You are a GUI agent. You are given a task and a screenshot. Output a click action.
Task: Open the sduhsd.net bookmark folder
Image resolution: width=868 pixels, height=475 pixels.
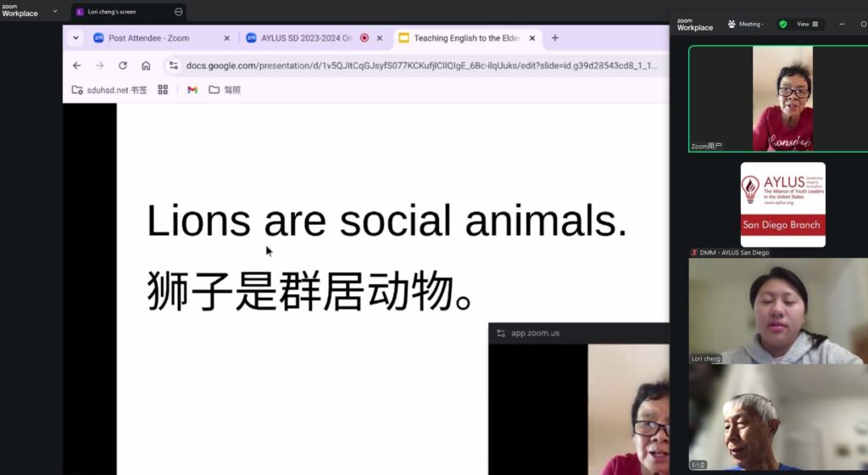109,90
